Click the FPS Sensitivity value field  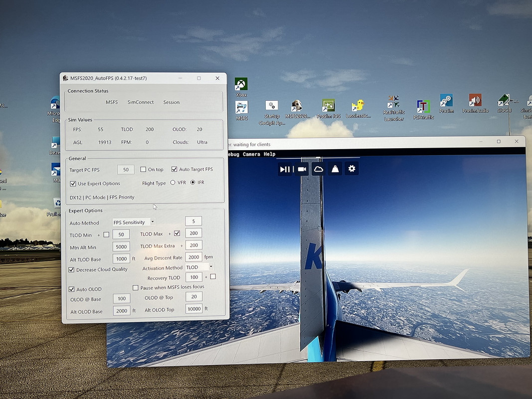(193, 221)
